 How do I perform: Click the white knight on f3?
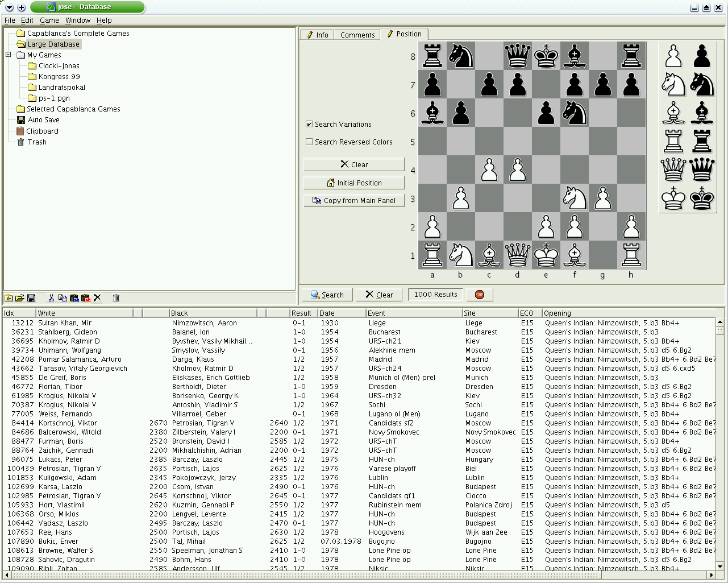pos(575,198)
